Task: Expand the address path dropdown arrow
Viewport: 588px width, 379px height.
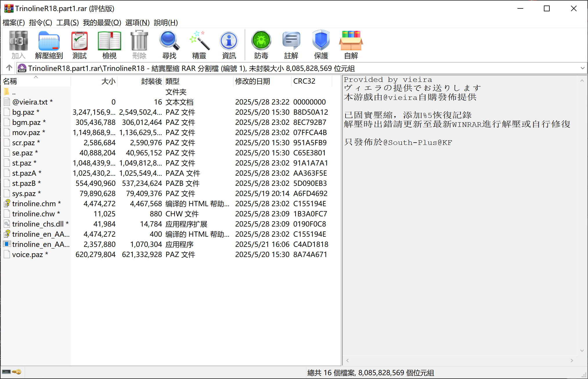Action: (x=582, y=68)
